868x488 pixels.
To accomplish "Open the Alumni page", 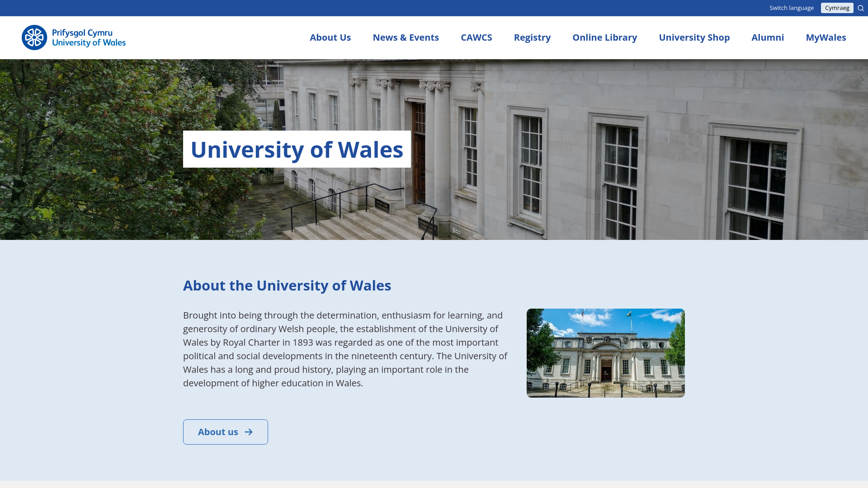I will 768,38.
